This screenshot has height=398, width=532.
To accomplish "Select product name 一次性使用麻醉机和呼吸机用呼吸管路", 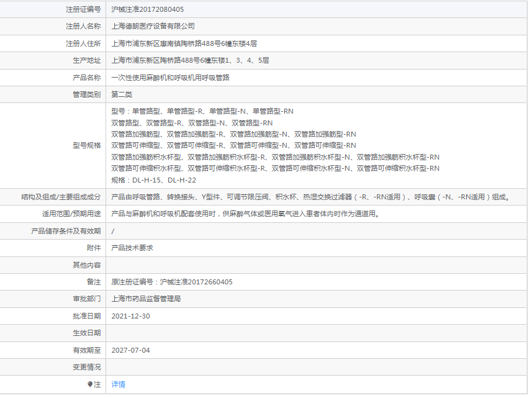I will 170,78.
